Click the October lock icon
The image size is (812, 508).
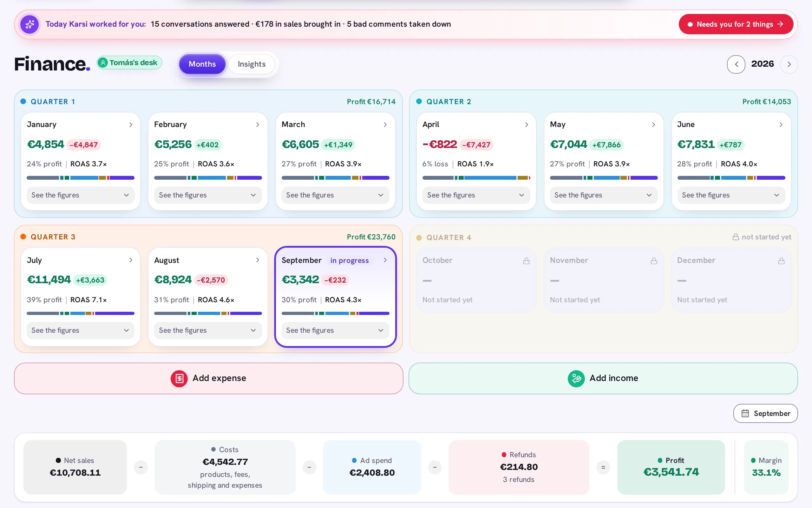click(527, 261)
